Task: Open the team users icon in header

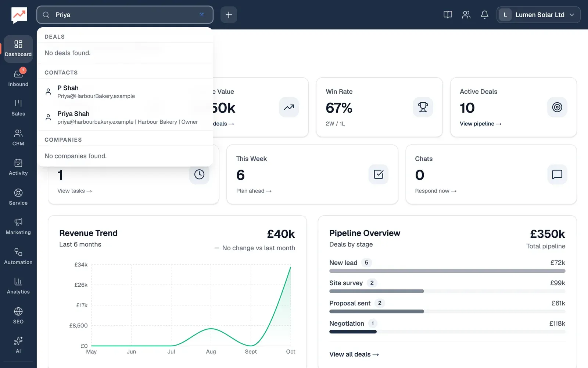Action: (x=466, y=15)
